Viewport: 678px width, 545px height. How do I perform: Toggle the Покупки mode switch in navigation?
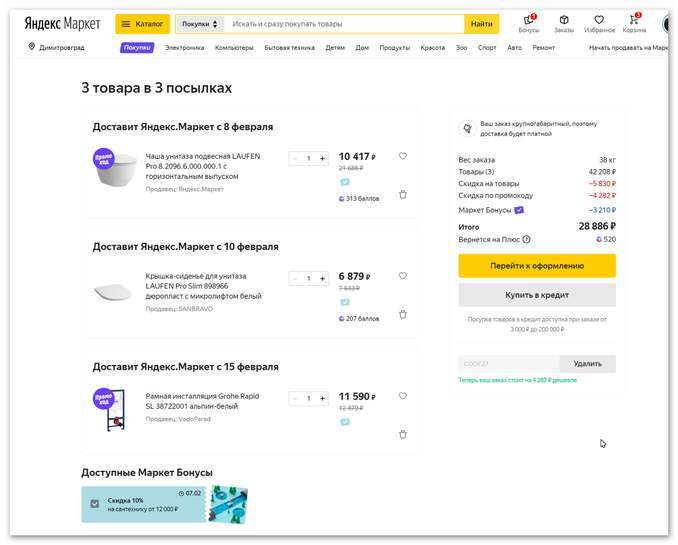[137, 47]
